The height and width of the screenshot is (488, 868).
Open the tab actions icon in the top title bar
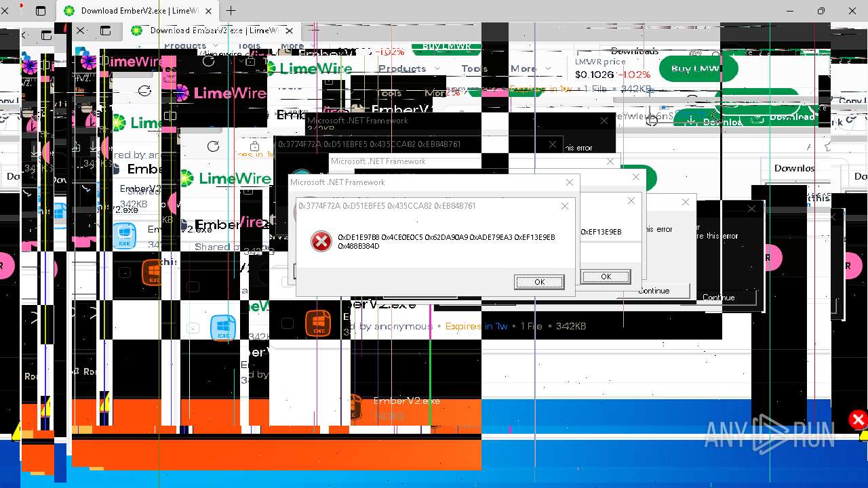coord(41,11)
